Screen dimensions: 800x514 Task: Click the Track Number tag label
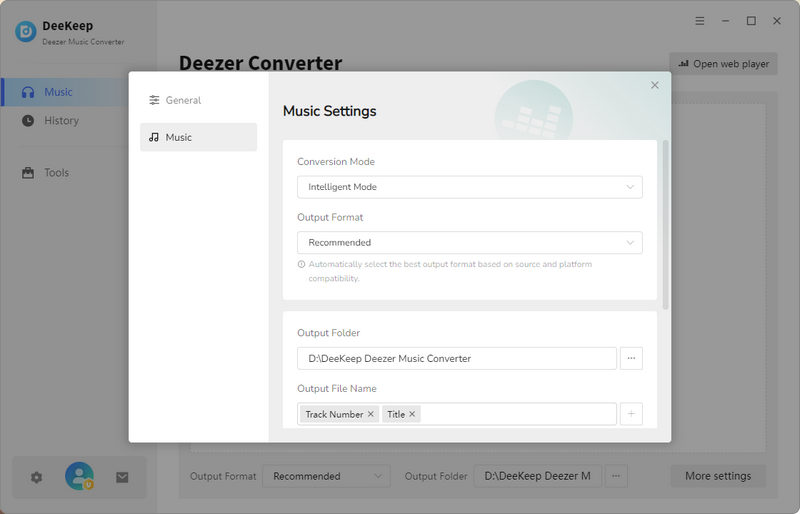coord(334,414)
